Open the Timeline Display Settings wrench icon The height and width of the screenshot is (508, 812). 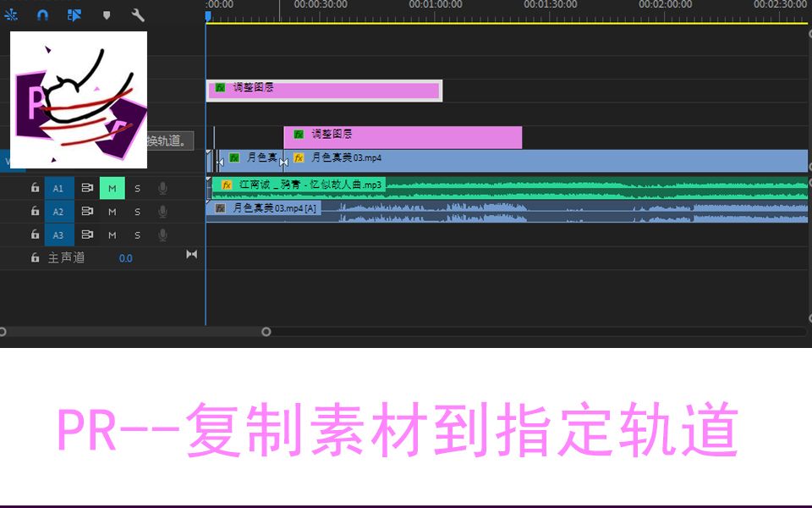pyautogui.click(x=138, y=14)
